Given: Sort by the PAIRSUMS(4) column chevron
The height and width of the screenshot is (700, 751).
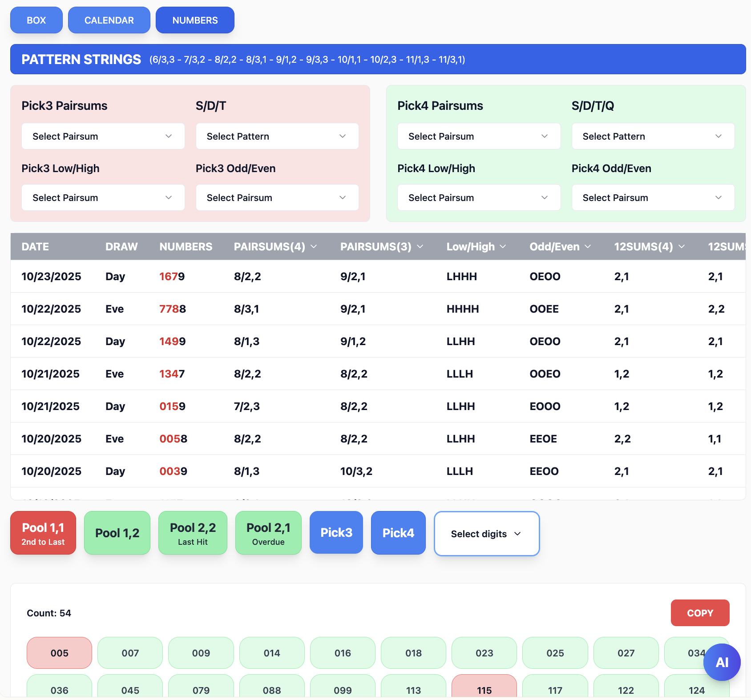Looking at the screenshot, I should pos(314,246).
